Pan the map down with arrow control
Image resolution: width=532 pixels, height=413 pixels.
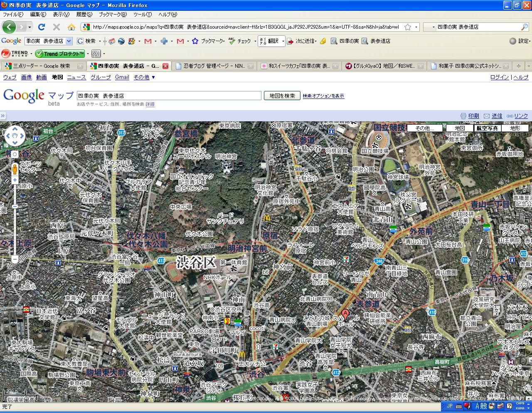coord(15,143)
